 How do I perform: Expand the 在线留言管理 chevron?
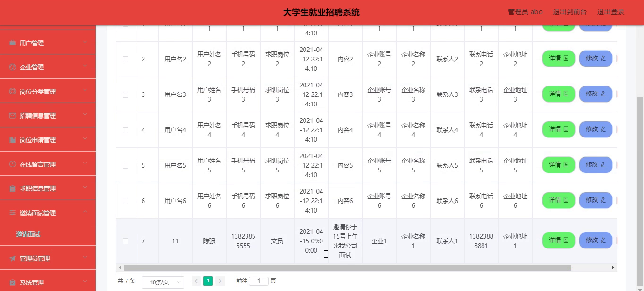[x=85, y=164]
